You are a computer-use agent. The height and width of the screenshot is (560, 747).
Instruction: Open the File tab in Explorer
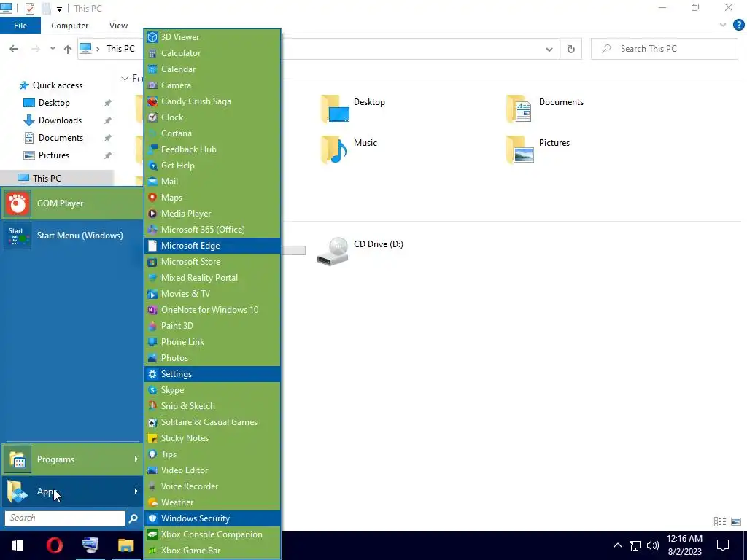tap(20, 26)
